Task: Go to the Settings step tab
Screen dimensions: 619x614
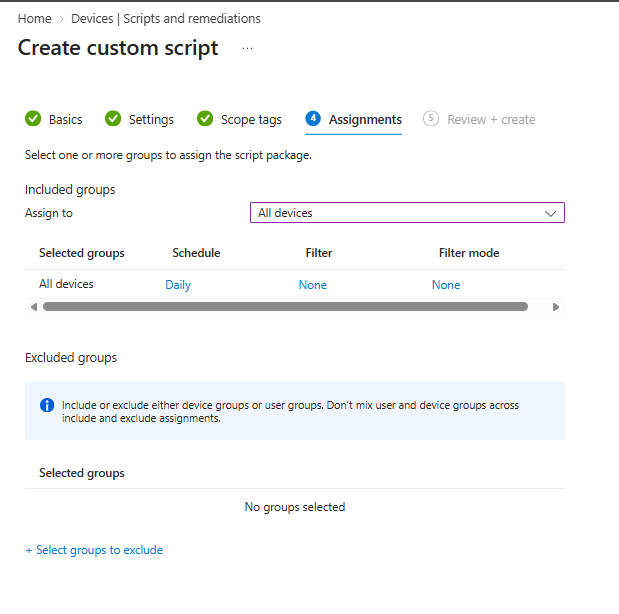Action: coord(139,119)
